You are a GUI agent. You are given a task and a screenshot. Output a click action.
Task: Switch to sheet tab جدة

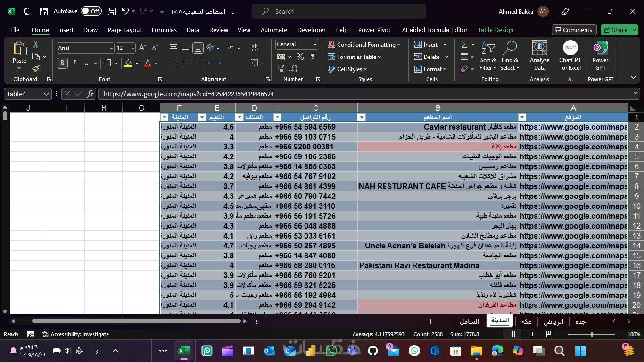(x=580, y=321)
